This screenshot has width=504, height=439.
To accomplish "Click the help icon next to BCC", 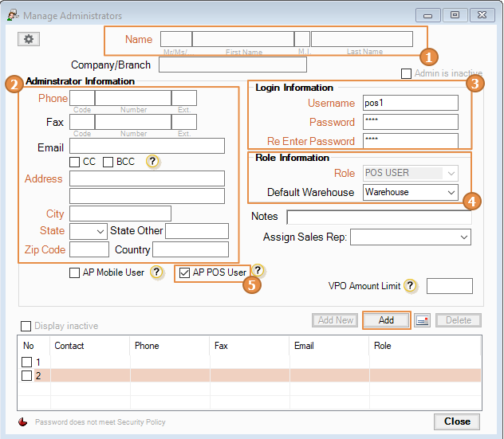I will click(152, 162).
